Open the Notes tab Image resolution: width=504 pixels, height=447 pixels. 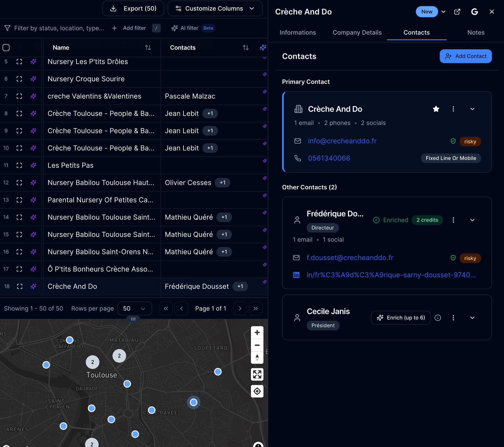pyautogui.click(x=476, y=33)
